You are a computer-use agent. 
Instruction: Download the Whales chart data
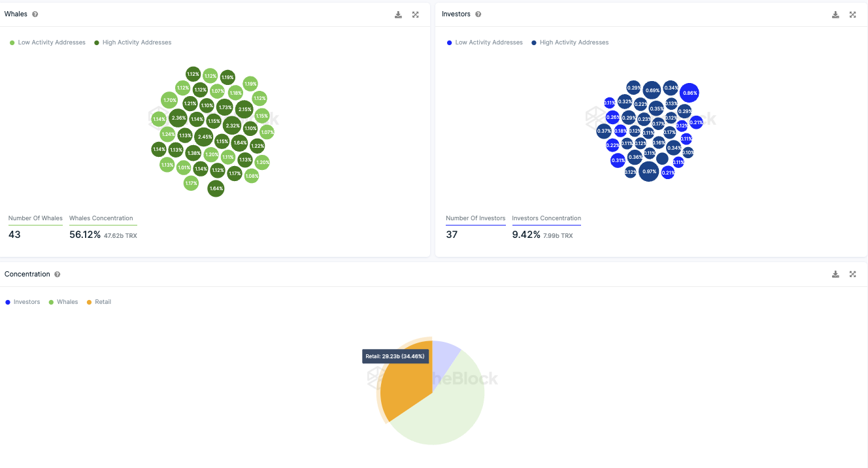pyautogui.click(x=398, y=14)
